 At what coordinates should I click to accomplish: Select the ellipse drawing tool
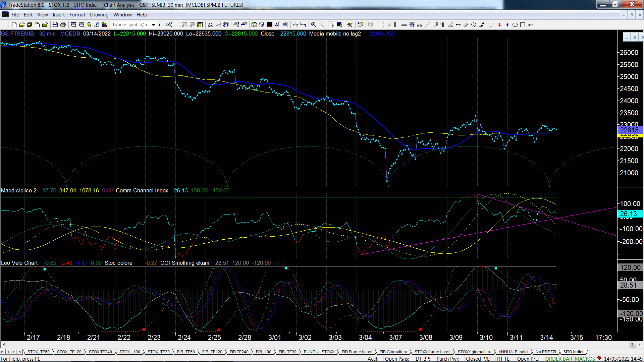pyautogui.click(x=515, y=25)
